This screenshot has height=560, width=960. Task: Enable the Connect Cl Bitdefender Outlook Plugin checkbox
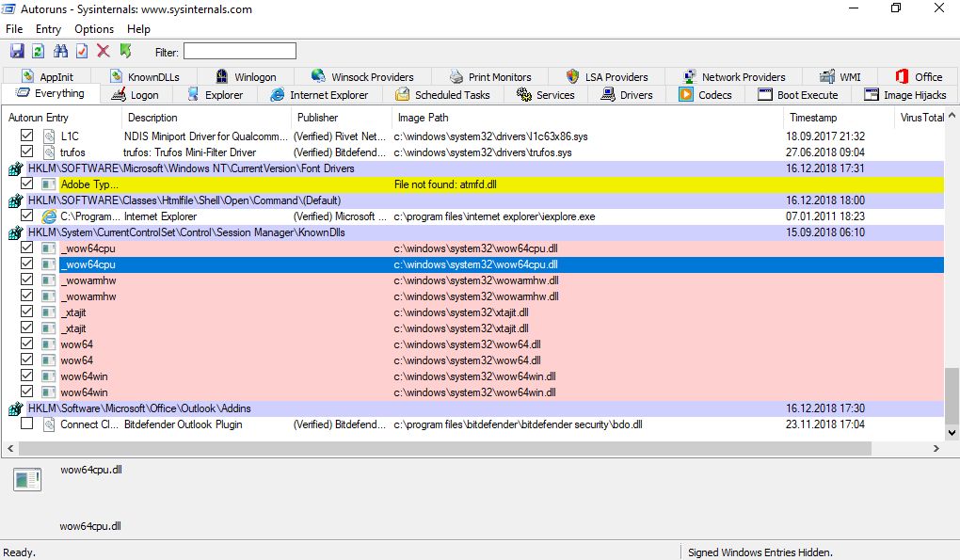click(27, 424)
